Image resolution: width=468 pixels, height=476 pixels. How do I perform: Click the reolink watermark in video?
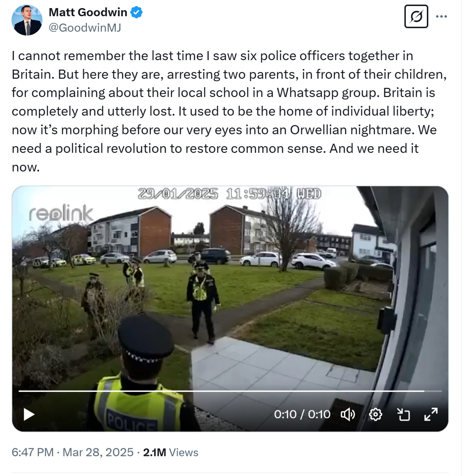coord(61,213)
